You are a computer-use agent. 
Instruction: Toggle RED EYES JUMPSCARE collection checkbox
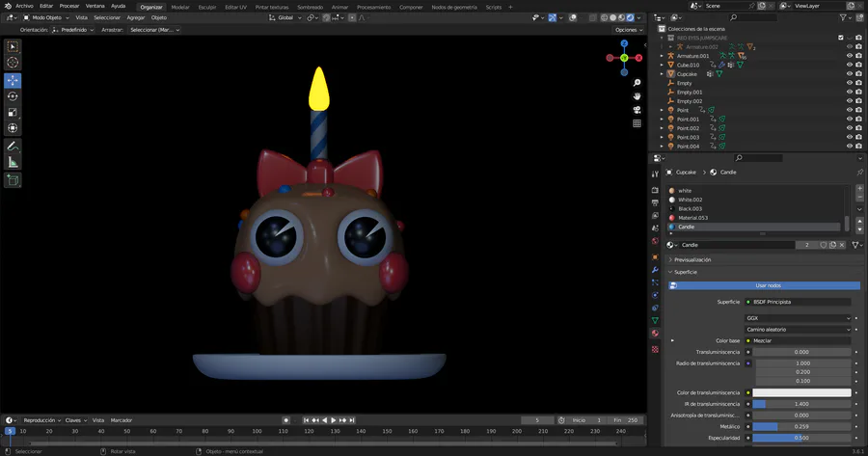[x=840, y=38]
